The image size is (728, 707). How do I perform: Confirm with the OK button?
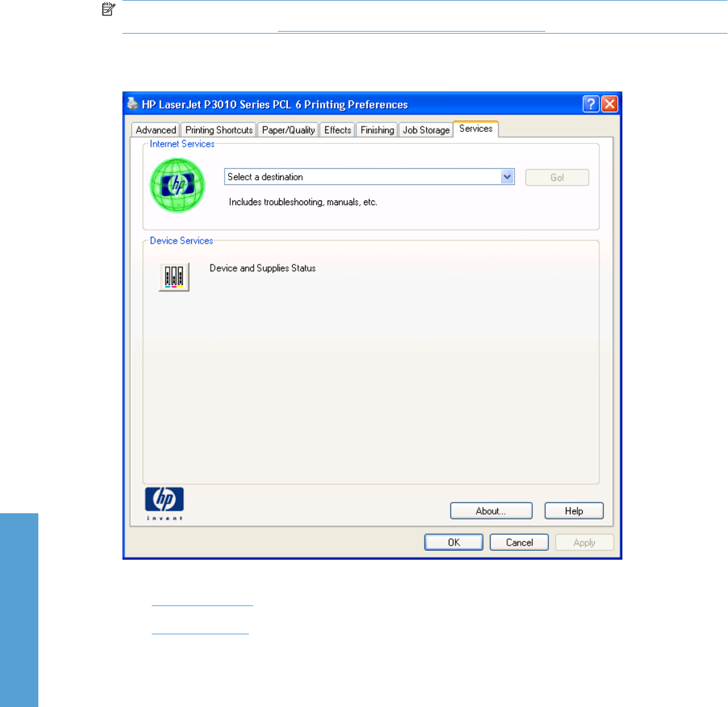tap(453, 542)
